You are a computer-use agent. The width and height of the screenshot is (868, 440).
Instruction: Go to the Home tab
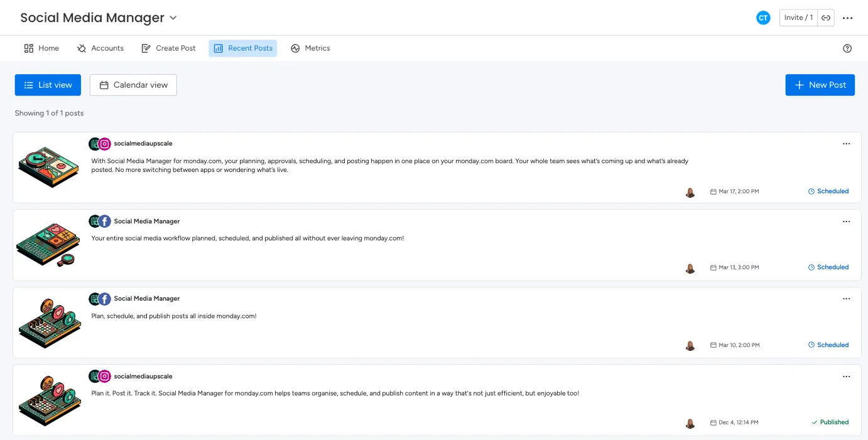click(41, 48)
